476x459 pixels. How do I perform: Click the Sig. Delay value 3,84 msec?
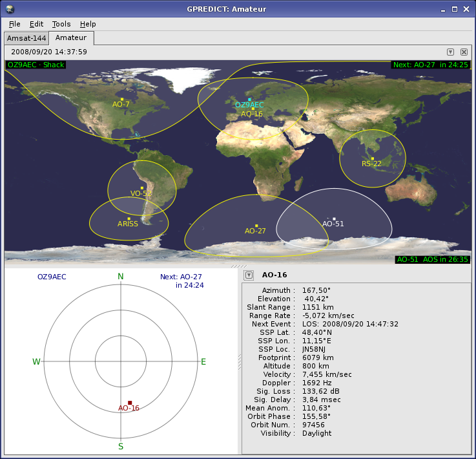[x=322, y=400]
